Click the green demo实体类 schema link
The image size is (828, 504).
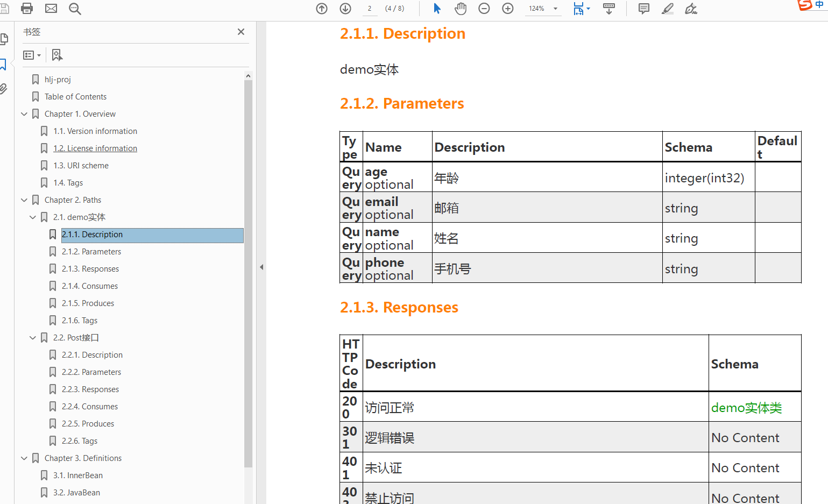click(x=746, y=408)
